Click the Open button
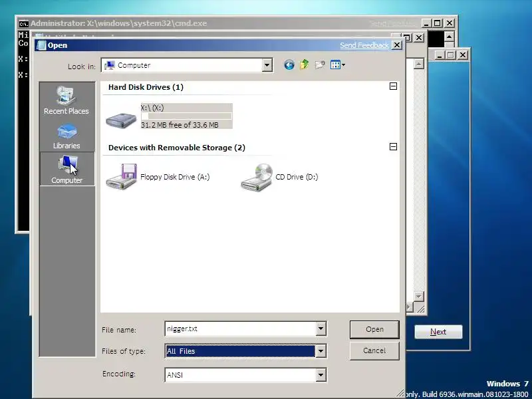The height and width of the screenshot is (399, 532). (374, 329)
